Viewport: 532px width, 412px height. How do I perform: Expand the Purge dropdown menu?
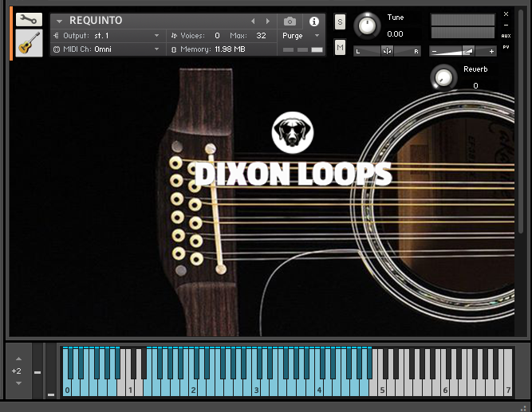pyautogui.click(x=317, y=36)
